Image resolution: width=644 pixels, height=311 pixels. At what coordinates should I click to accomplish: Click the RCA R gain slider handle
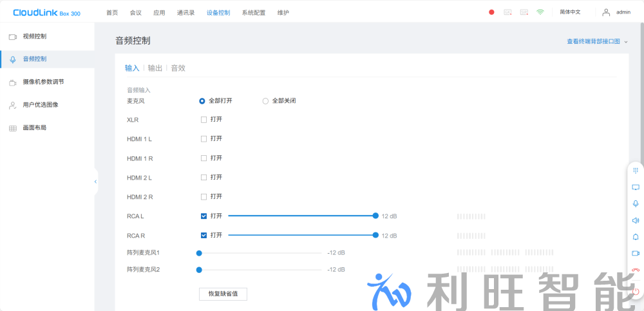click(x=375, y=235)
